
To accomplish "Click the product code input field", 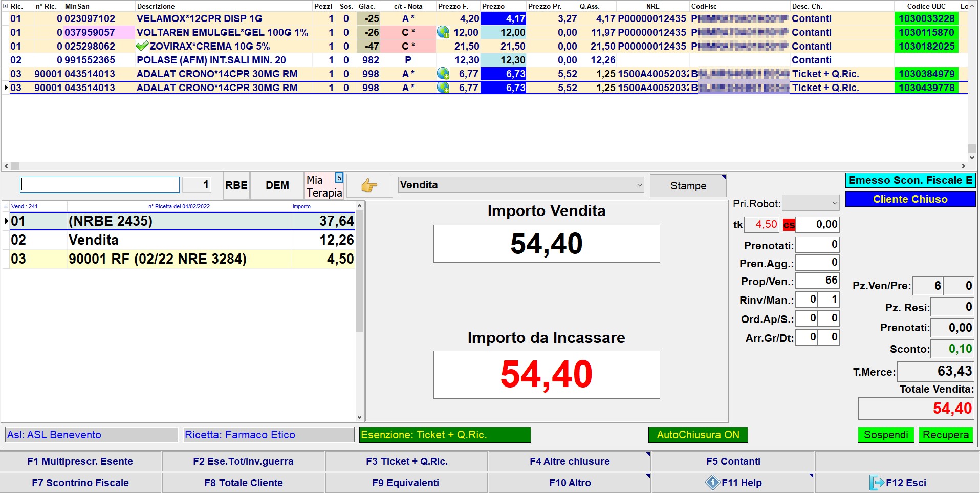I will click(x=100, y=185).
